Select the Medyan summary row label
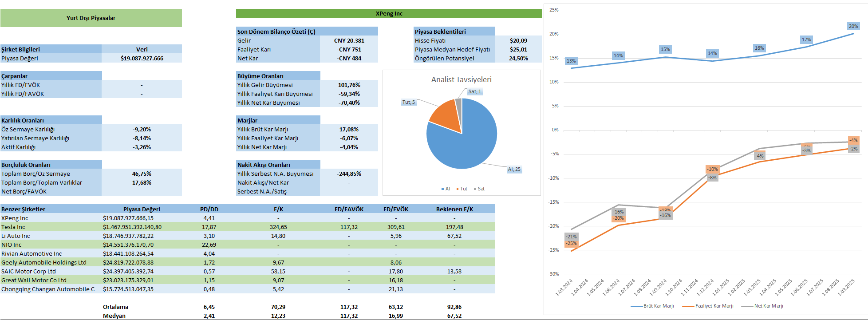Screen dimensions: 868x320 (114, 316)
